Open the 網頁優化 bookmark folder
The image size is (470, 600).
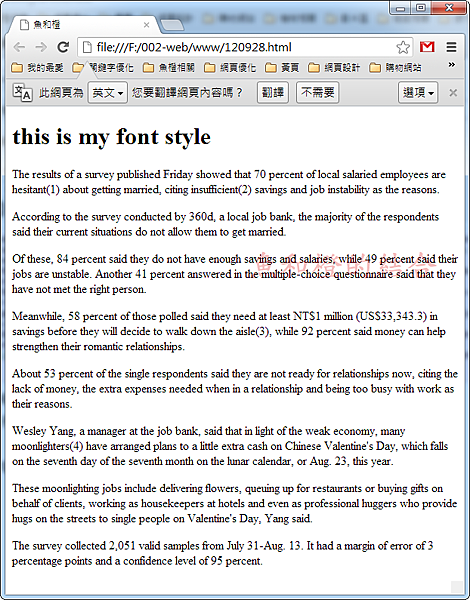click(230, 68)
